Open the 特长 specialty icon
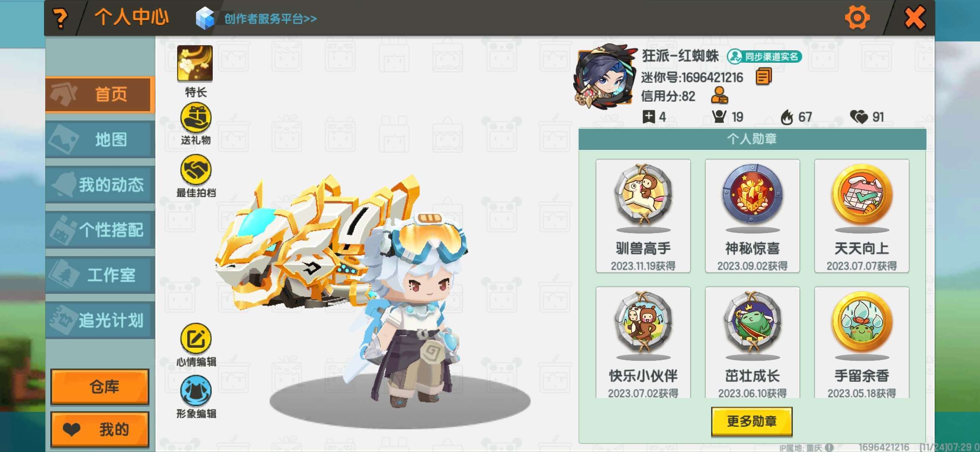Image resolution: width=980 pixels, height=452 pixels. pos(195,63)
